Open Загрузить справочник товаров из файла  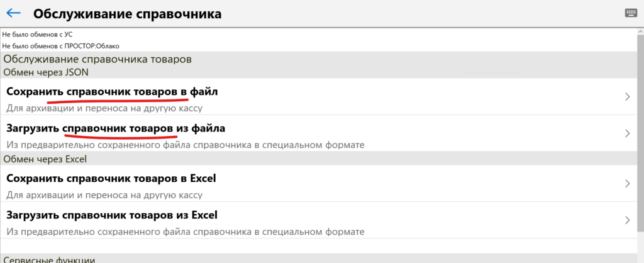[x=116, y=128]
